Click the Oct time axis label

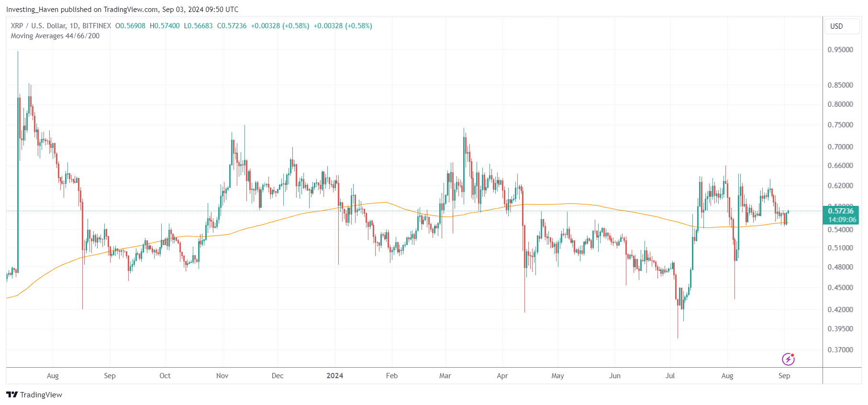tap(165, 376)
